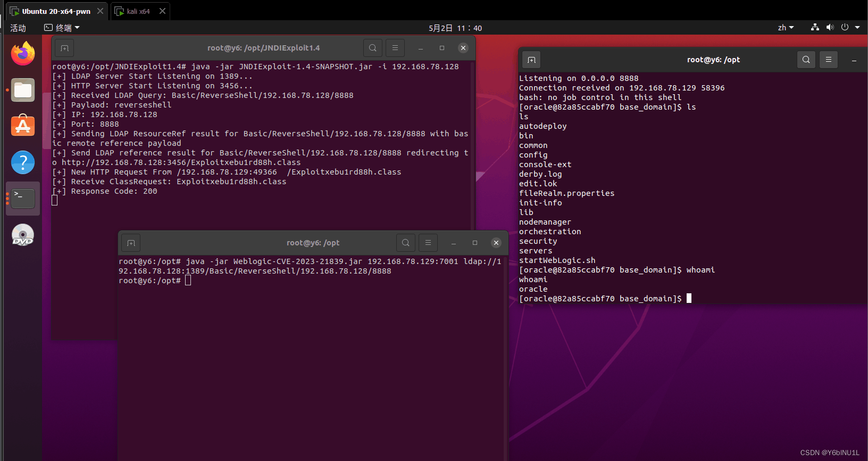
Task: Click the 'root@y6:/opt#' prompt cursor
Action: click(x=188, y=281)
